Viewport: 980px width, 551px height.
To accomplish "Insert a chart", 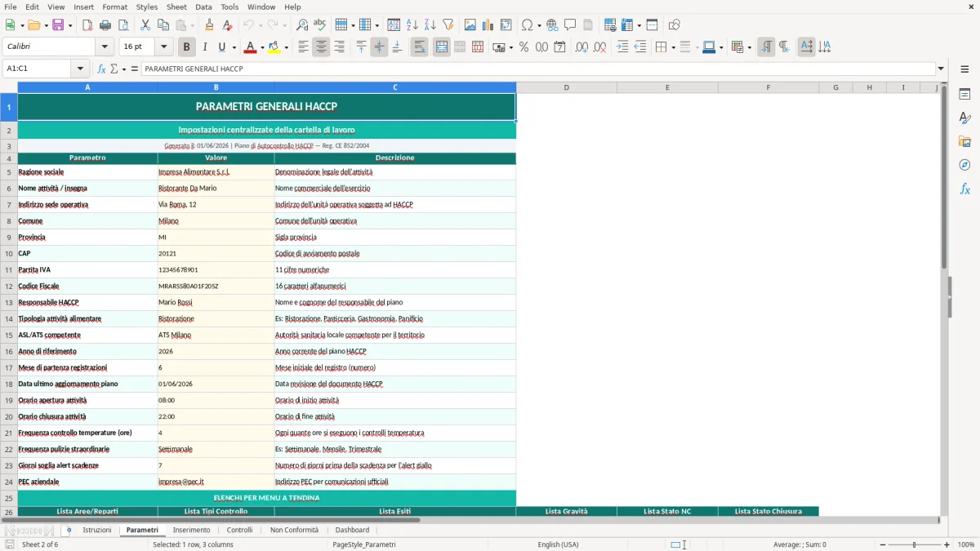I will [x=488, y=25].
